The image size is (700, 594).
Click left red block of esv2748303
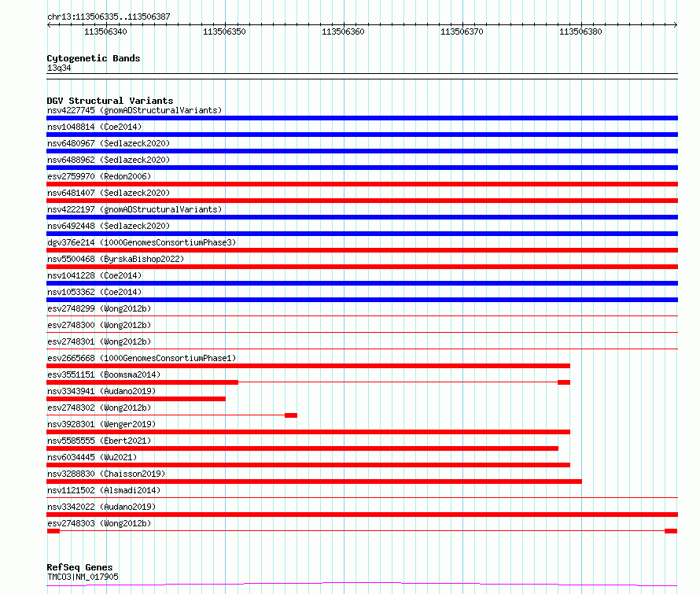(x=53, y=532)
